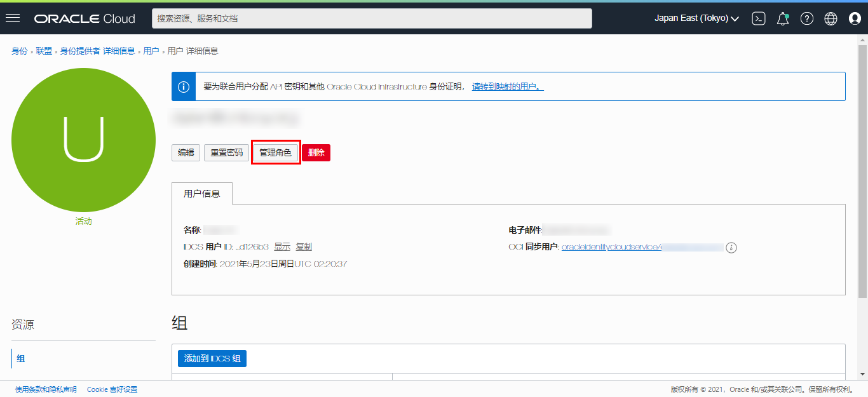Launch Cloud Shell from header icon
Image resolution: width=868 pixels, height=397 pixels.
click(758, 18)
